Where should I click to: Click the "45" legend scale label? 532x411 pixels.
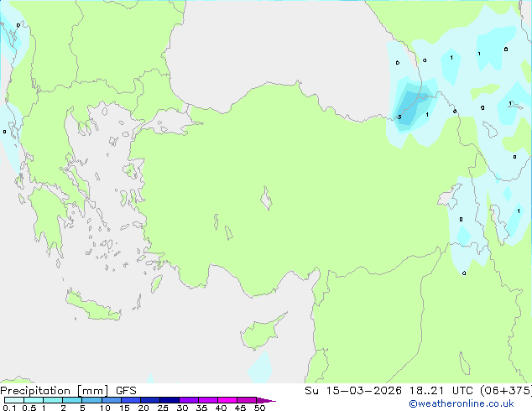[240, 408]
